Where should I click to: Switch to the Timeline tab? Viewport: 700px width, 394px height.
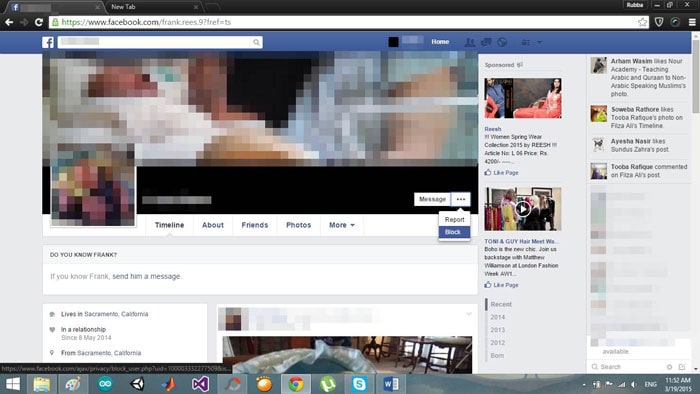tap(169, 225)
